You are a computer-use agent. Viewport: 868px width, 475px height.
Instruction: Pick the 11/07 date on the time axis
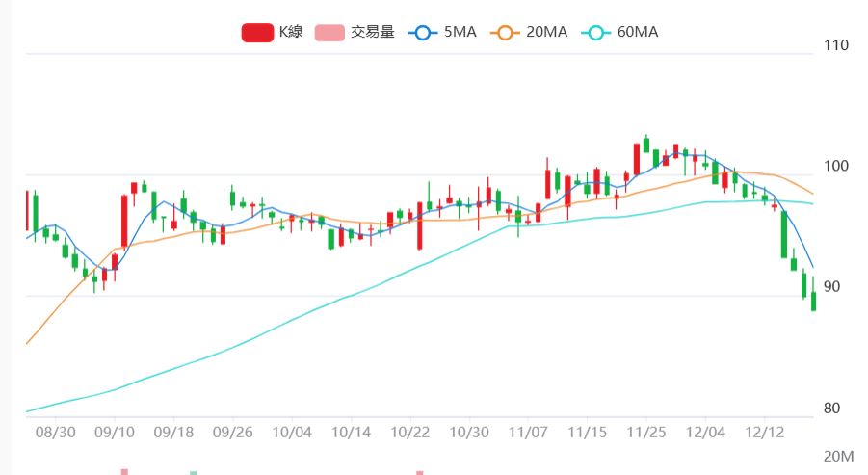[528, 432]
